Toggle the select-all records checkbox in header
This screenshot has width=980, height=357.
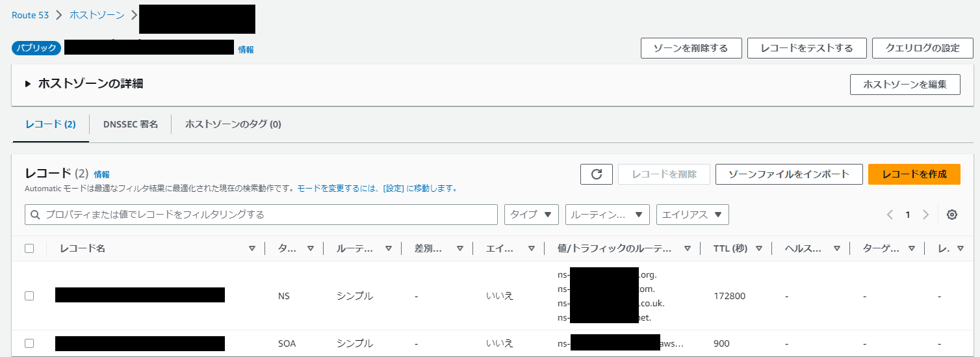tap(29, 248)
